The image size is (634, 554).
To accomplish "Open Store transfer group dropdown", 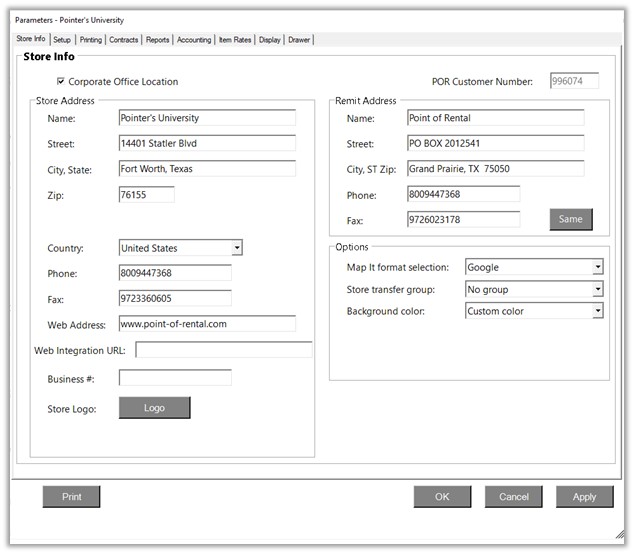I will click(597, 289).
